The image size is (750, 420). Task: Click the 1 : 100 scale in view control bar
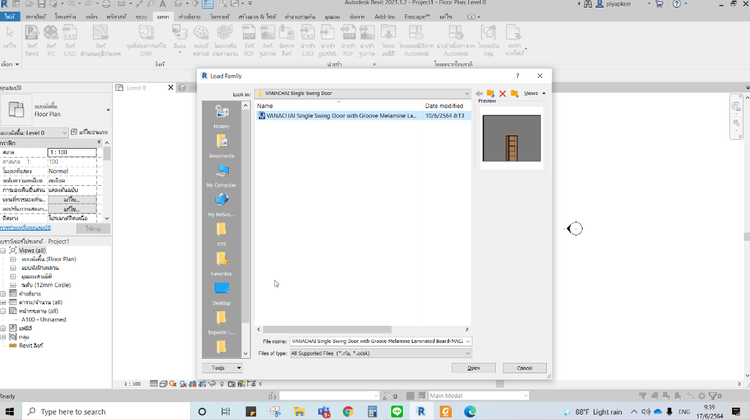point(132,384)
